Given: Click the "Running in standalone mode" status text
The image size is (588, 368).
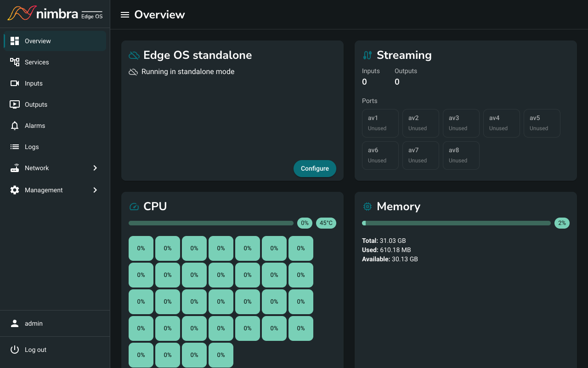Looking at the screenshot, I should tap(188, 72).
